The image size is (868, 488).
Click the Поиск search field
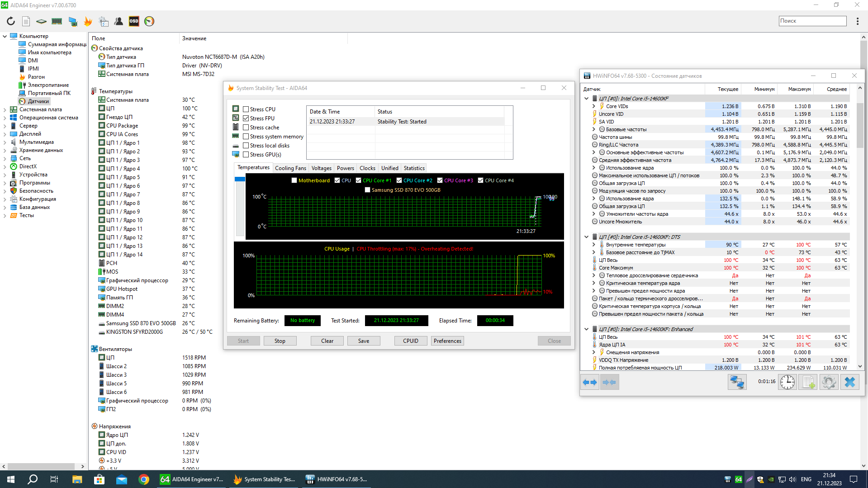[x=812, y=21]
